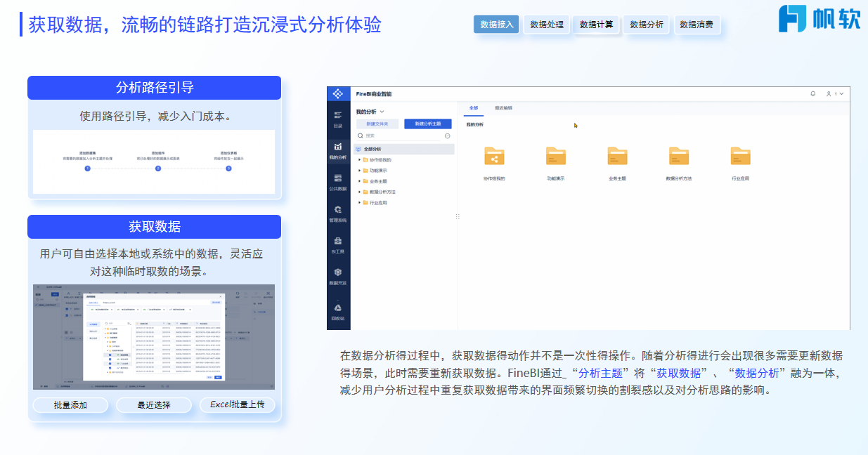Select the 数据分析 slide tab

(x=647, y=25)
